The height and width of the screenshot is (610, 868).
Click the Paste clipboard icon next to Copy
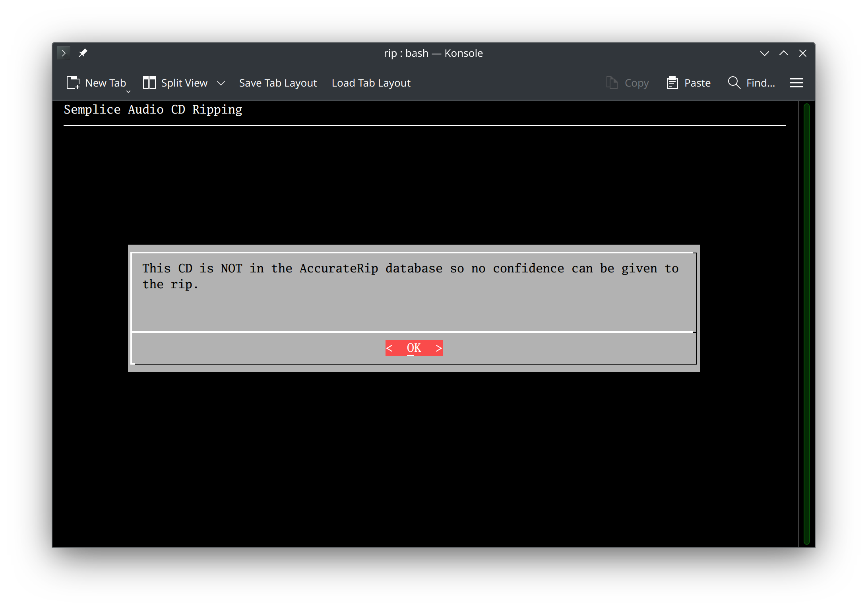672,83
